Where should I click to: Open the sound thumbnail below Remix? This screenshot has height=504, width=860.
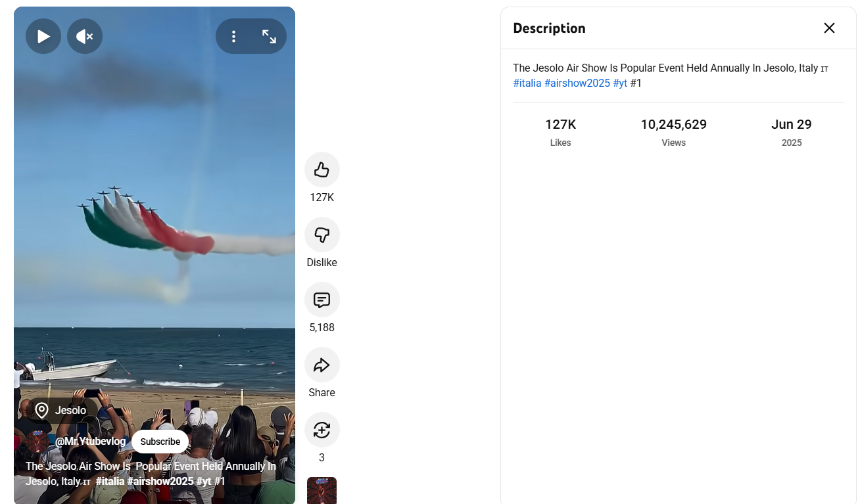click(x=322, y=490)
